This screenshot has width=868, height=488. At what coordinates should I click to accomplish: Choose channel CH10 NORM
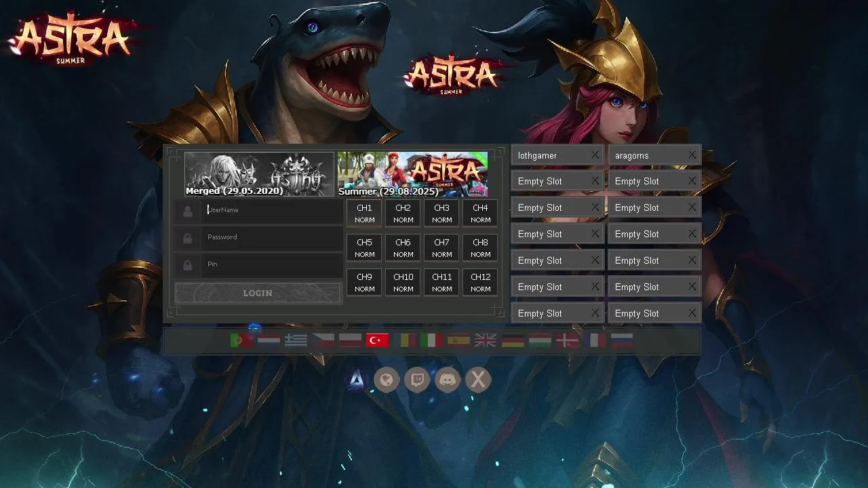[x=403, y=282]
